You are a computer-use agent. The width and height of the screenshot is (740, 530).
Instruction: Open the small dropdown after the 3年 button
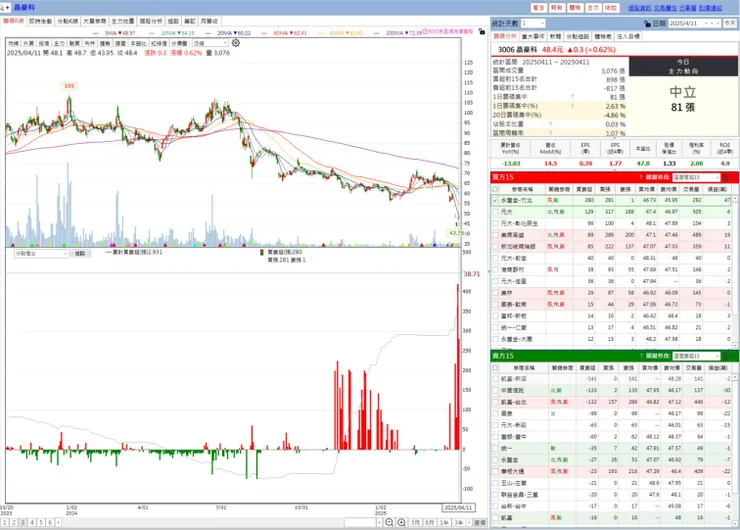point(469,522)
